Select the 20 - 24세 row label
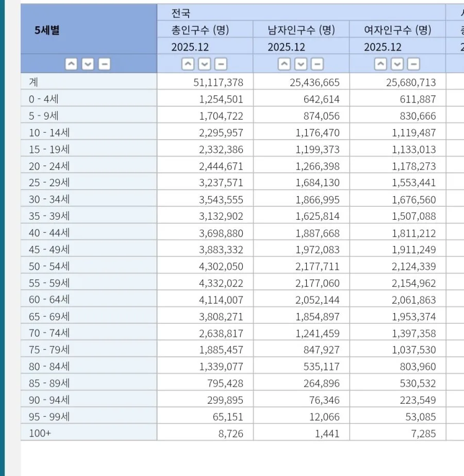Screen dimensions: 464x476 pyautogui.click(x=89, y=165)
